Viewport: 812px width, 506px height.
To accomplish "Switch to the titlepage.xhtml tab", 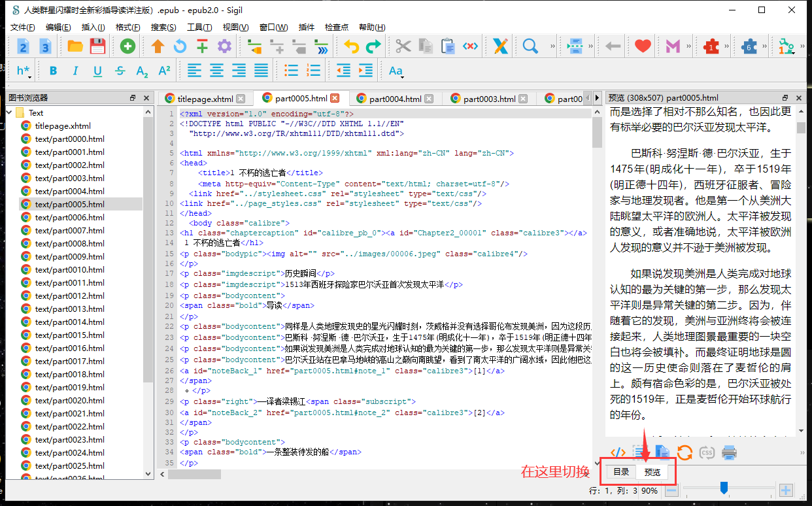I will (205, 99).
